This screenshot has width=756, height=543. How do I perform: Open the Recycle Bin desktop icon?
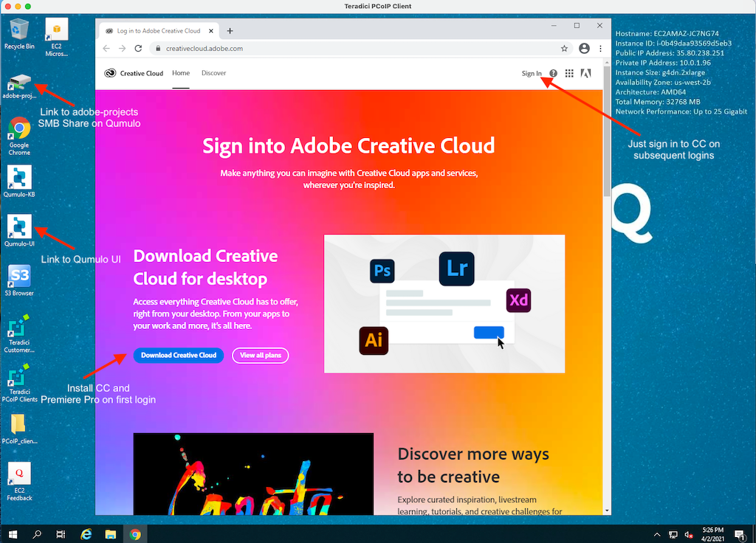19,34
